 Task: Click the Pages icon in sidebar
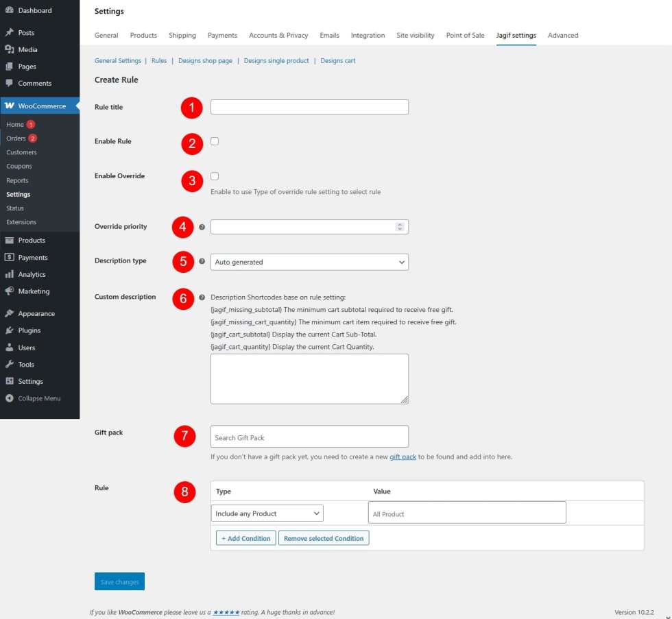click(9, 66)
